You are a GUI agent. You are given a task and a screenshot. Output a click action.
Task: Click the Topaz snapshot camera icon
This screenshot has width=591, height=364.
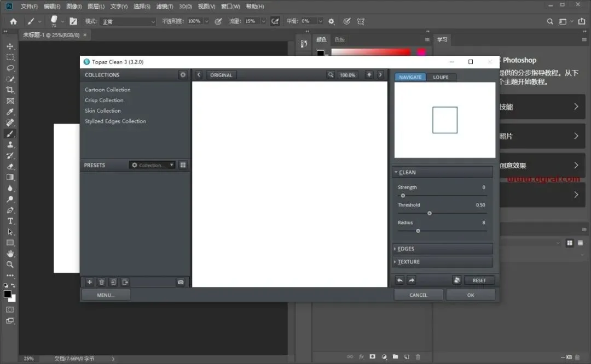tap(181, 282)
